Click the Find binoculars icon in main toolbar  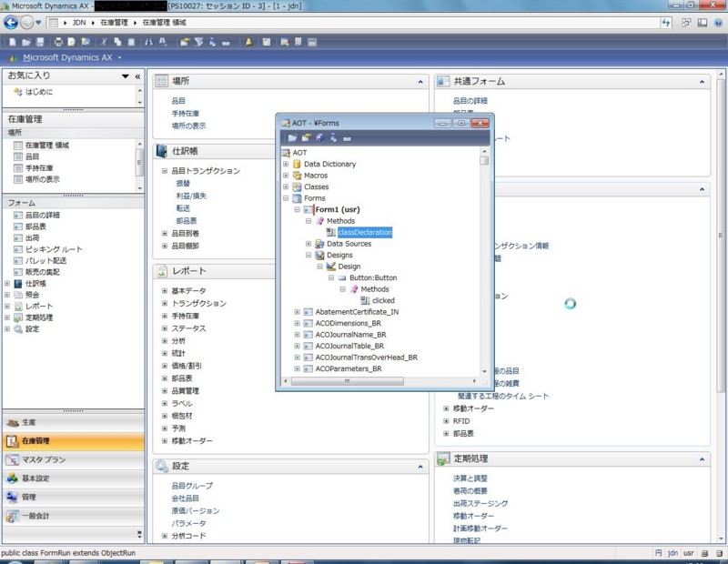click(148, 42)
